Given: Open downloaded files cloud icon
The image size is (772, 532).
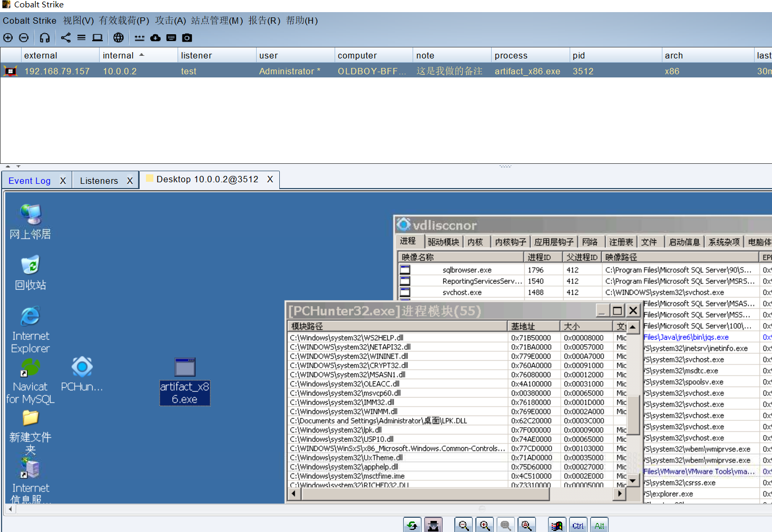Looking at the screenshot, I should click(x=155, y=37).
